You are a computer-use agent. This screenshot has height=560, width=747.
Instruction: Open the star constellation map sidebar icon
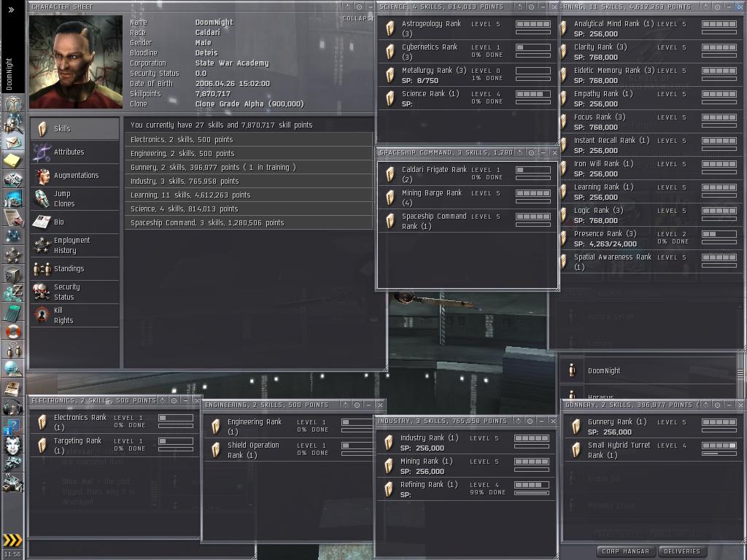[x=12, y=236]
